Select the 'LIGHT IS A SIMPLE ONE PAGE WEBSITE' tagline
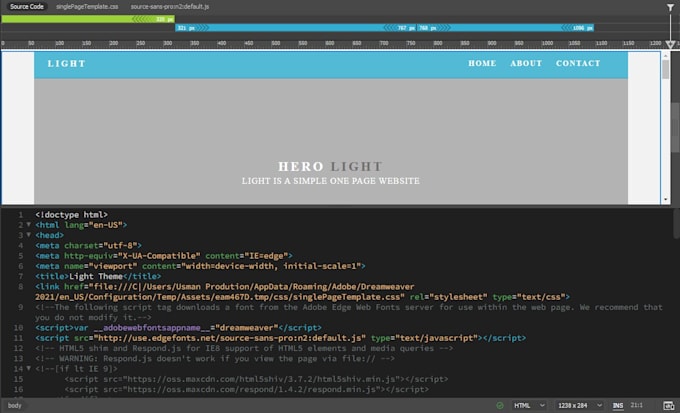 [x=330, y=181]
